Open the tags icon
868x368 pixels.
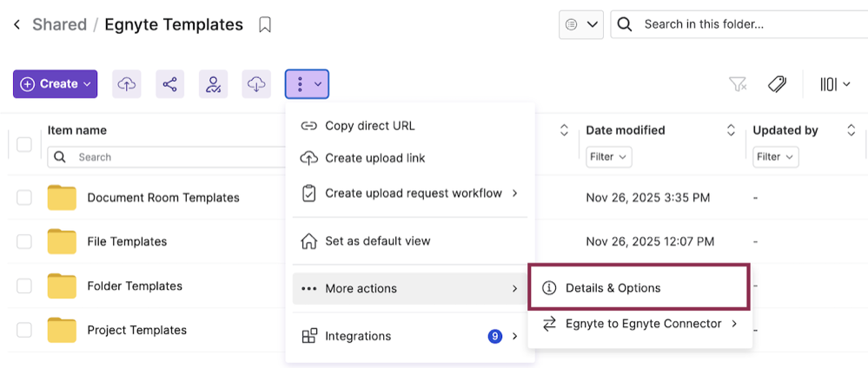click(x=778, y=84)
